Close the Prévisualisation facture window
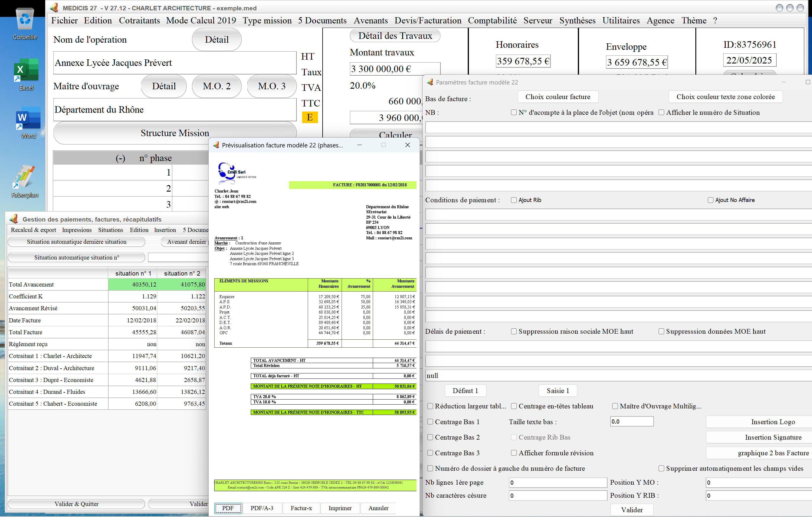Viewport: 812px width, 517px height. pyautogui.click(x=407, y=145)
